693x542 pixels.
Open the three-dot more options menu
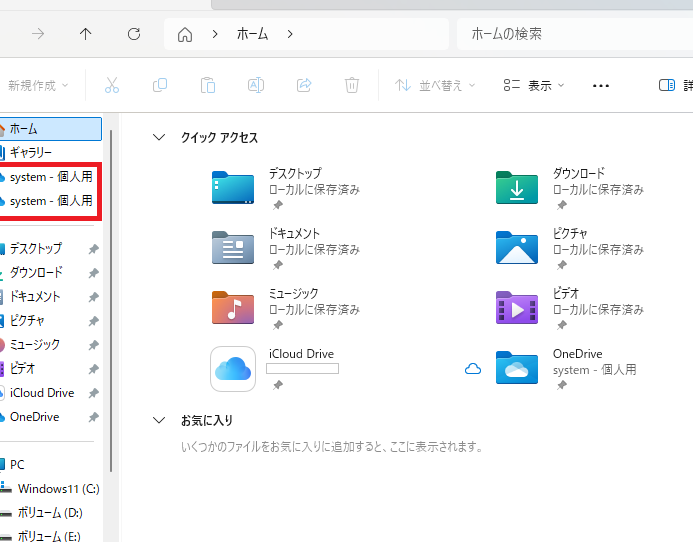click(601, 86)
